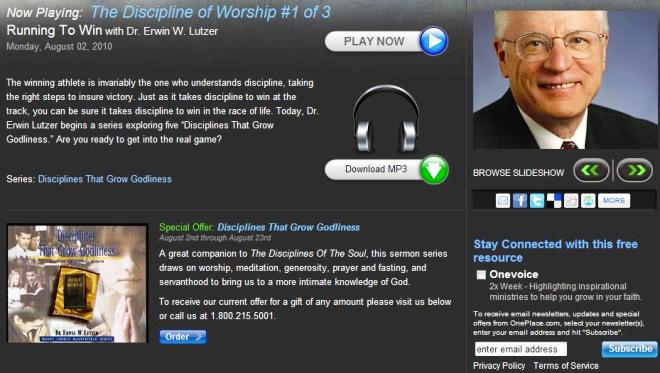Open the Terms of Service link
The height and width of the screenshot is (373, 660).
pos(566,366)
